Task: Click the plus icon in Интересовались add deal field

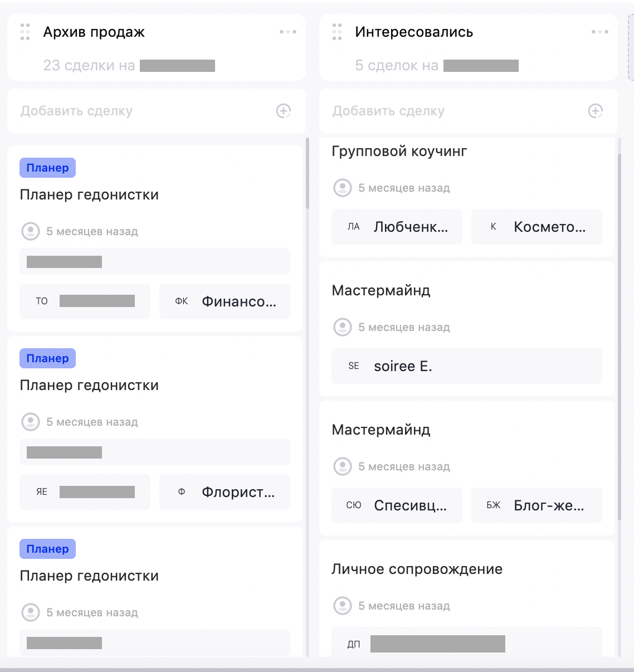Action: [x=596, y=111]
